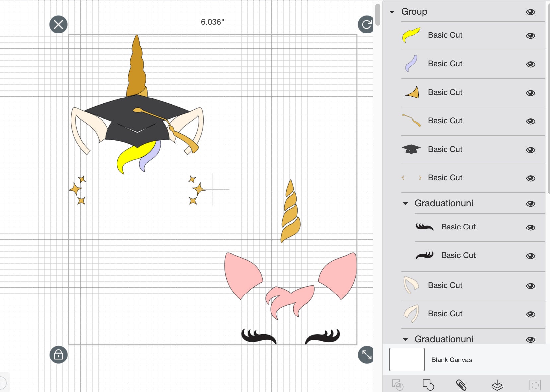Deselect using the X close button

(58, 24)
